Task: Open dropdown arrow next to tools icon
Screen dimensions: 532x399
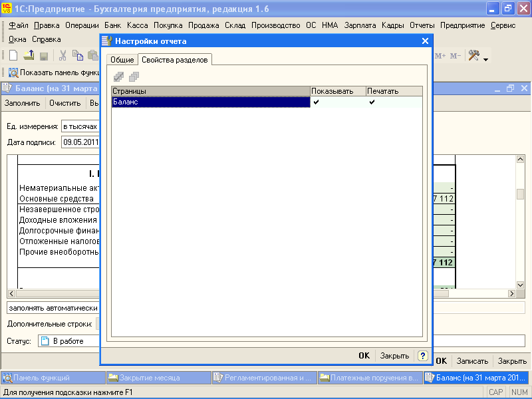Action: (x=486, y=60)
